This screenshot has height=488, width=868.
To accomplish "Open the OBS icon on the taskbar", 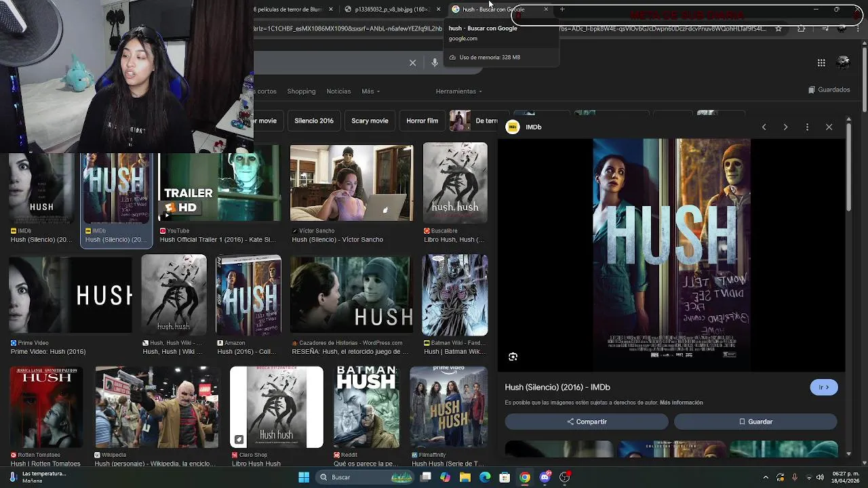I will point(564,477).
